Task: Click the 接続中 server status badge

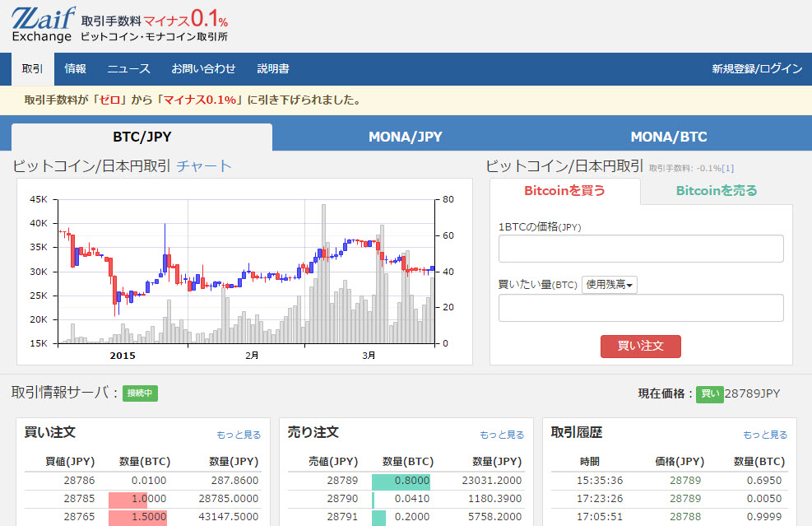Action: pos(140,393)
